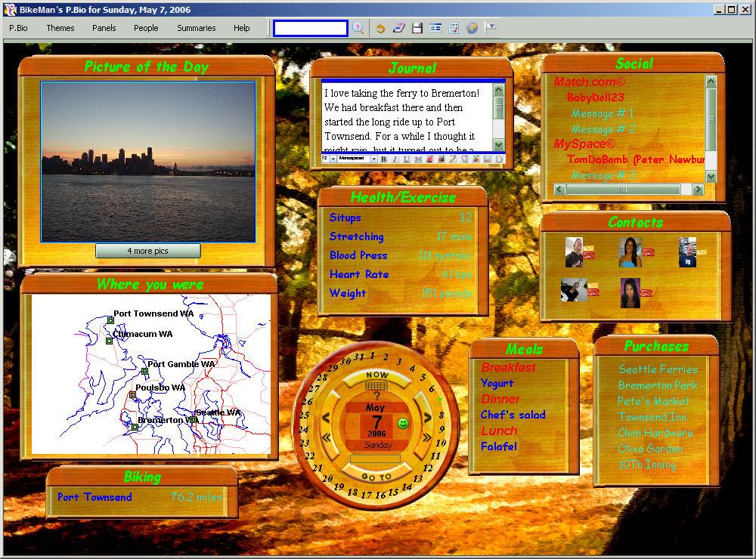Expand the toolbar options dropdown arrow
This screenshot has width=756, height=559.
coord(491,27)
